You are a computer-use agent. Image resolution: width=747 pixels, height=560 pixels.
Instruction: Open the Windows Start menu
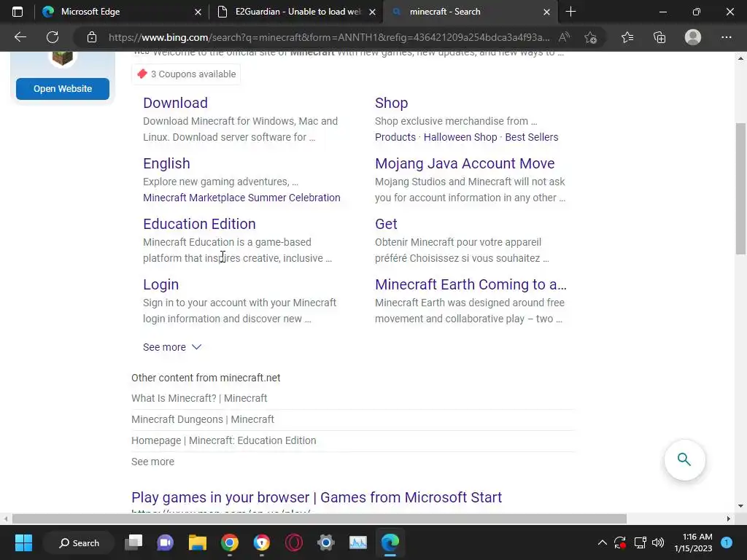pyautogui.click(x=23, y=542)
